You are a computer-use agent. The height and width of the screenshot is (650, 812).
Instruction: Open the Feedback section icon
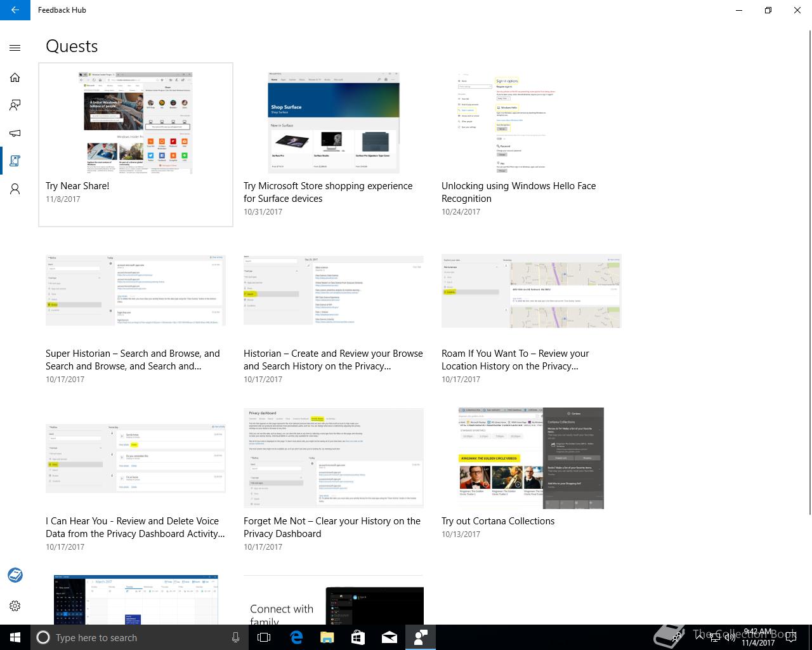click(x=15, y=105)
